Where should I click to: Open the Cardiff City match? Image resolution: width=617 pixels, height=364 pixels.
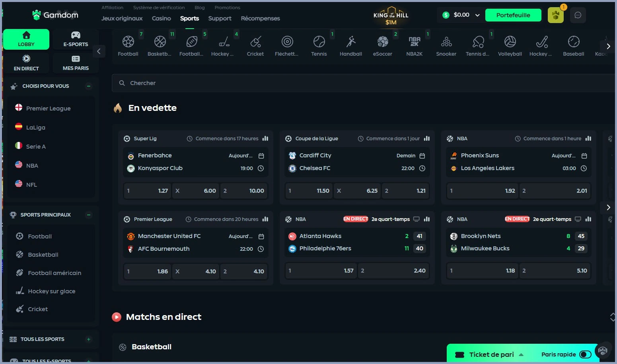[x=315, y=155]
